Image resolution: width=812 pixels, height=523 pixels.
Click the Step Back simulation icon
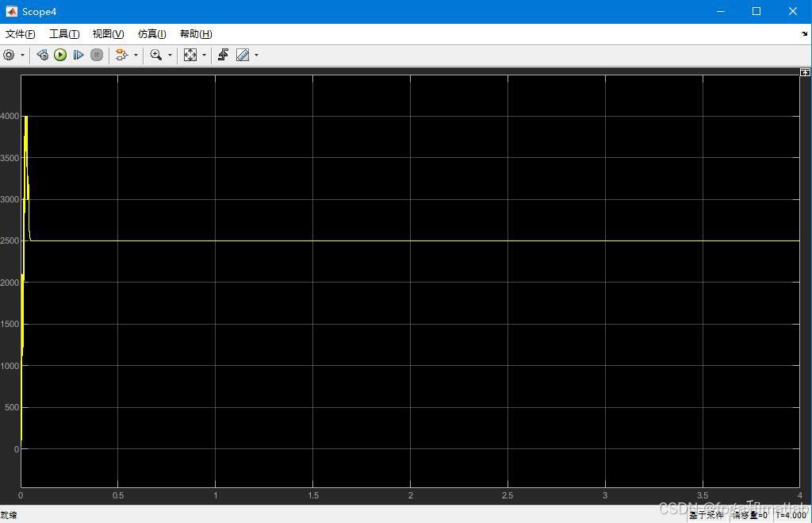pos(43,55)
